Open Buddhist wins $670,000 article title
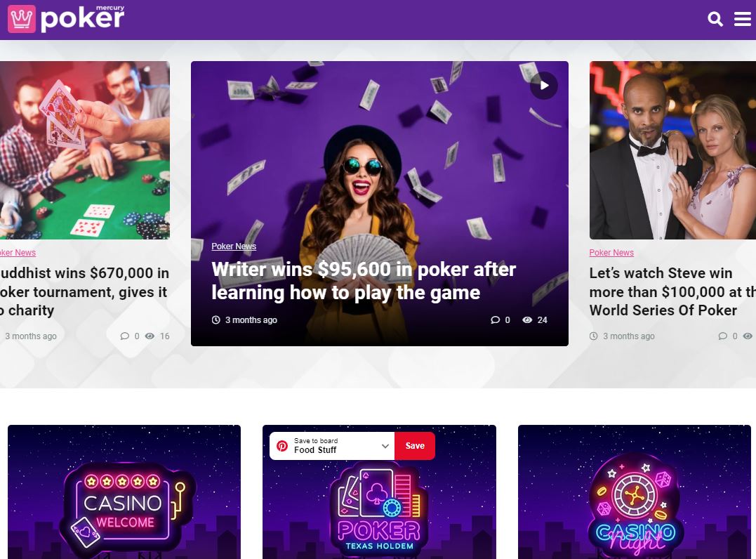The width and height of the screenshot is (756, 559). pos(84,291)
